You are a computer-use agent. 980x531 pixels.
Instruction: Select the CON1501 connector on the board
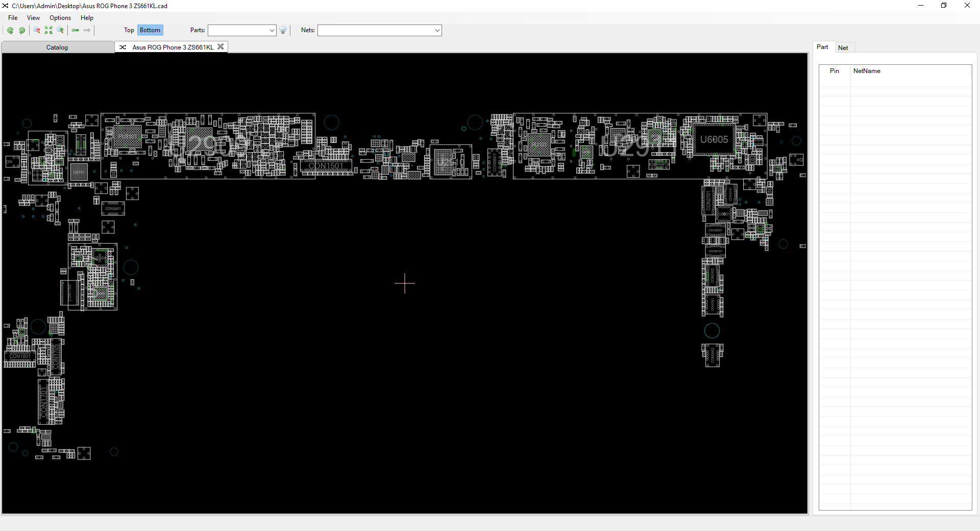click(x=326, y=165)
